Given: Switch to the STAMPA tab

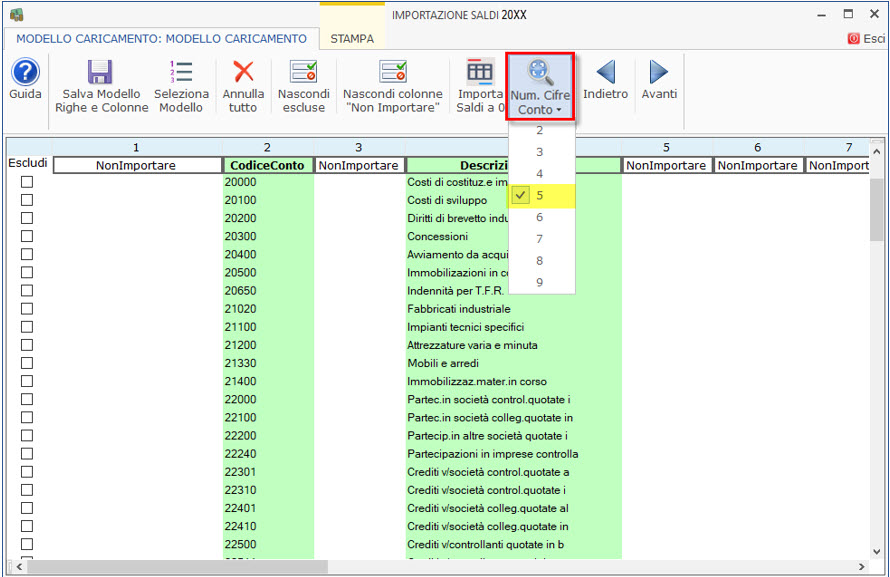Looking at the screenshot, I should (x=352, y=39).
